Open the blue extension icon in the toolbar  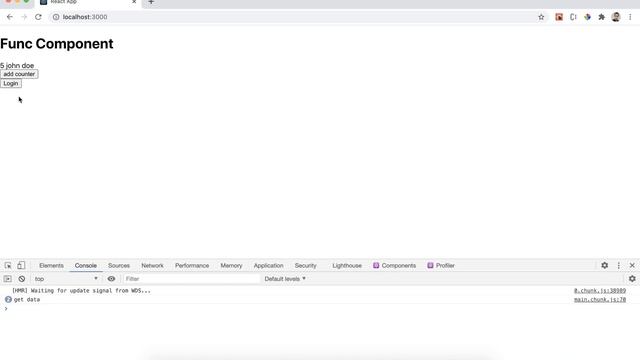[587, 17]
